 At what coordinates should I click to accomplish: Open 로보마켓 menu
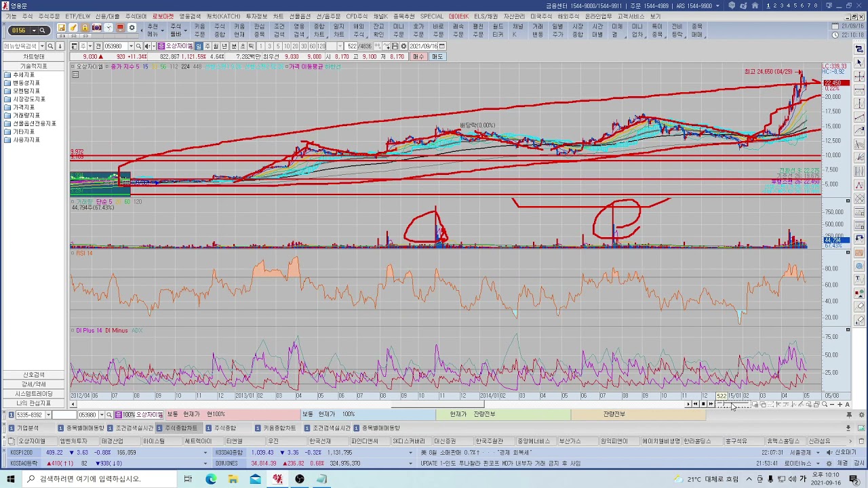point(163,16)
